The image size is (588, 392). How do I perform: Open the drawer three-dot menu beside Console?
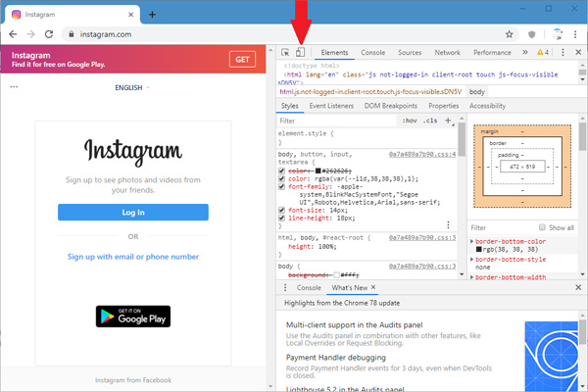pos(285,288)
